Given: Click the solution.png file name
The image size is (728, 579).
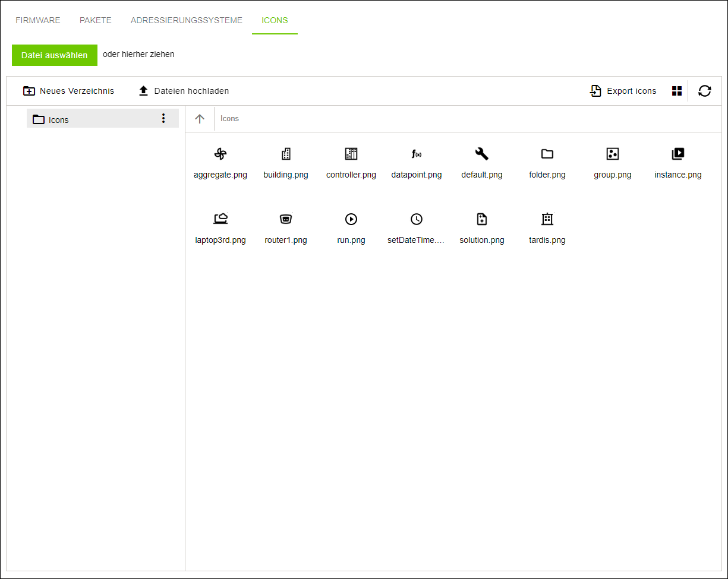Looking at the screenshot, I should tap(482, 240).
